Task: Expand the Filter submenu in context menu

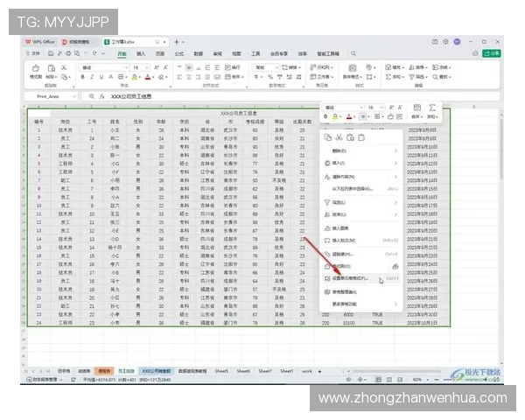Action: tap(360, 202)
